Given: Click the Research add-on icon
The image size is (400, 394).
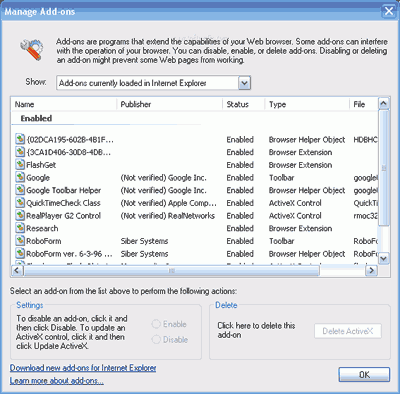Looking at the screenshot, I should pyautogui.click(x=20, y=228).
